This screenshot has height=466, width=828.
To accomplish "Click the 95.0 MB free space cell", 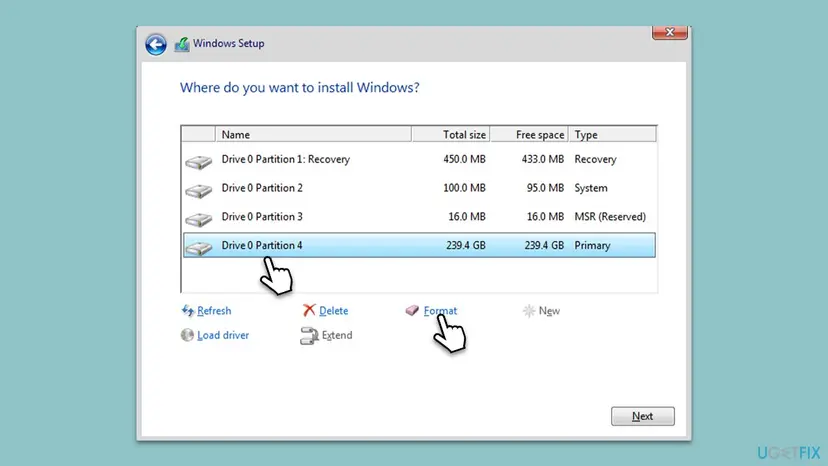I will pyautogui.click(x=545, y=188).
